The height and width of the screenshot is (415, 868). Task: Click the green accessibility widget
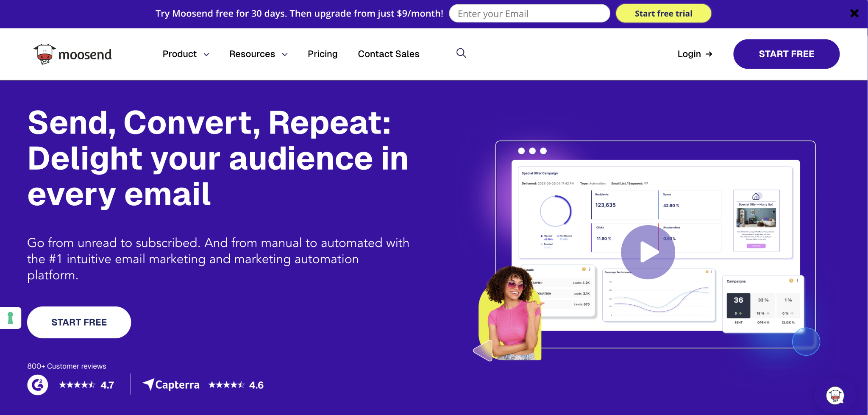coord(11,318)
